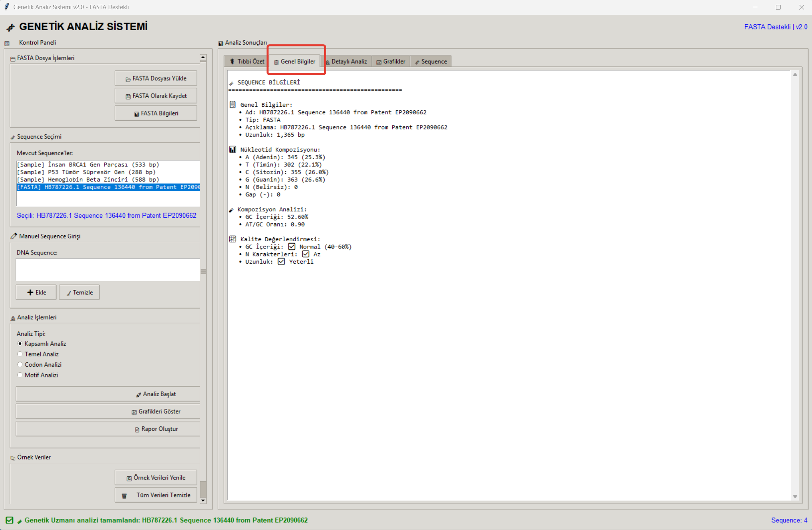Choose the Codon Analizi radio button
Screen dimensions: 812x530
coord(20,364)
